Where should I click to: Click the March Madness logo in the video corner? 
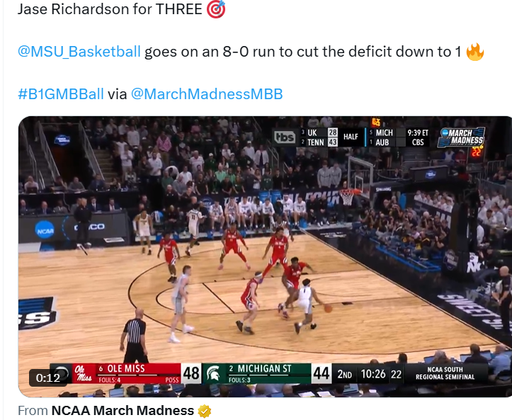(x=461, y=137)
